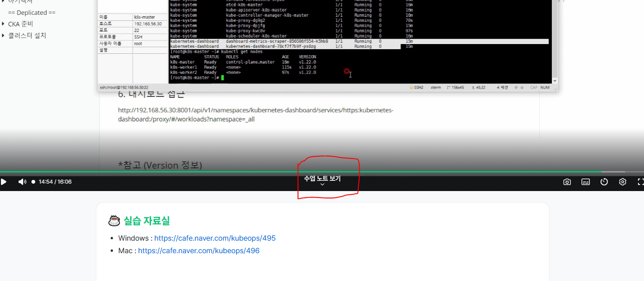Click the 호스트 value 192.168.56.30

(x=148, y=24)
